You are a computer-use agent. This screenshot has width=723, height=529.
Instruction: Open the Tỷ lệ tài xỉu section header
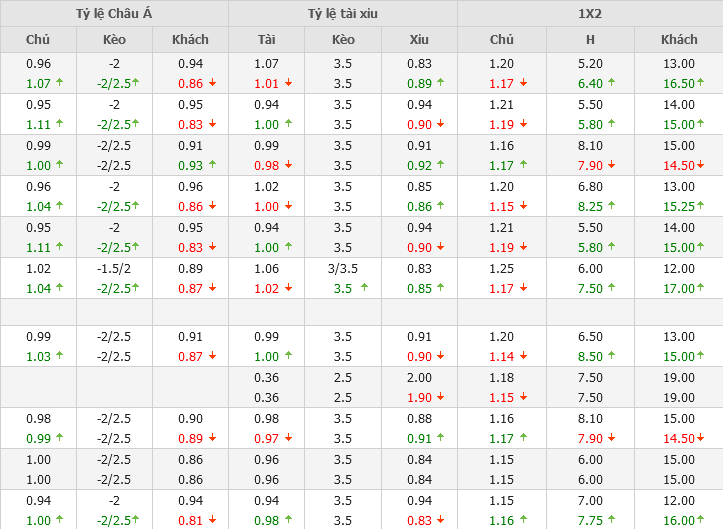coord(342,14)
